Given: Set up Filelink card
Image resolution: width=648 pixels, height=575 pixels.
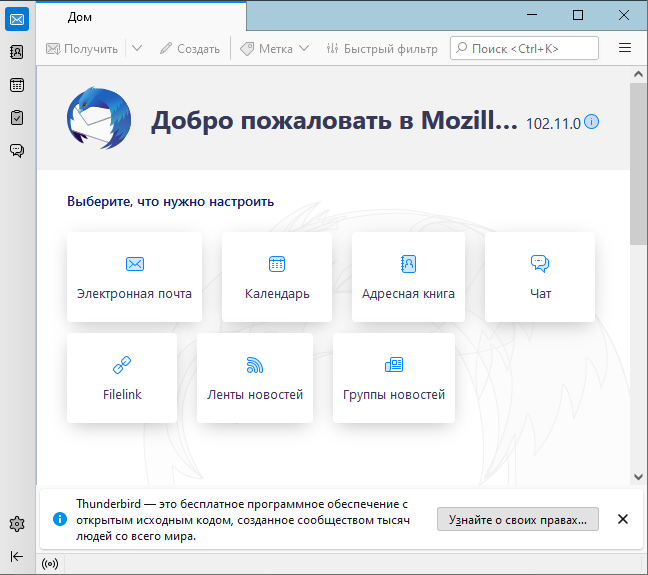Looking at the screenshot, I should pyautogui.click(x=122, y=378).
